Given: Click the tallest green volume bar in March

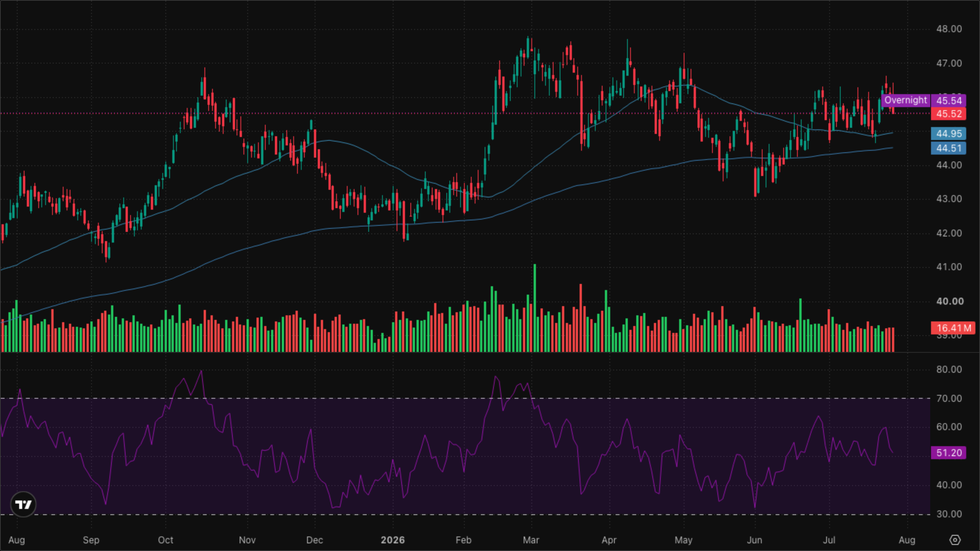Looking at the screenshot, I should (535, 308).
